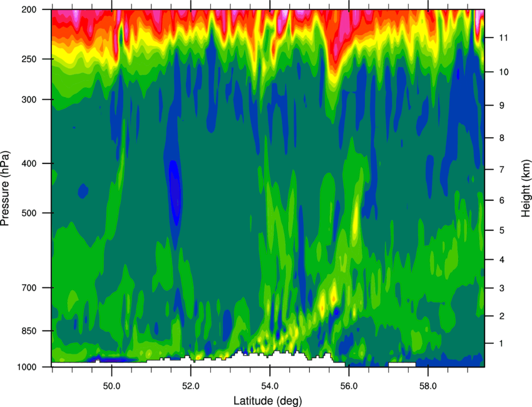532x407 pixels.
Task: Click the 56.0 latitude tick label
Action: tap(349, 386)
